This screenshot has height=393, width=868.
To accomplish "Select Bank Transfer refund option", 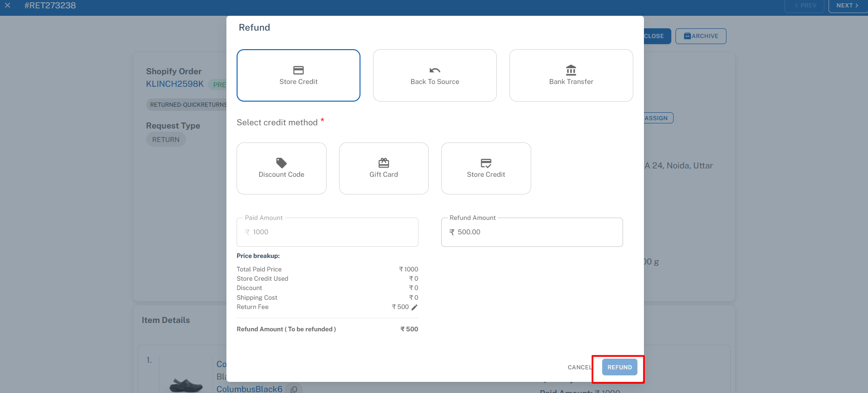I will pyautogui.click(x=571, y=75).
